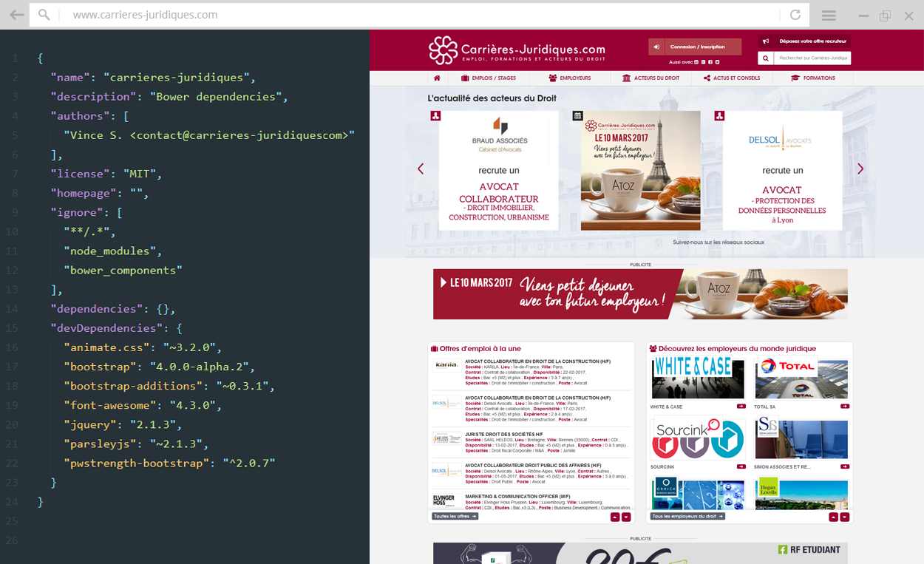This screenshot has height=564, width=924.
Task: Click the Carrières-Juridiques.com flower logo
Action: [x=444, y=50]
